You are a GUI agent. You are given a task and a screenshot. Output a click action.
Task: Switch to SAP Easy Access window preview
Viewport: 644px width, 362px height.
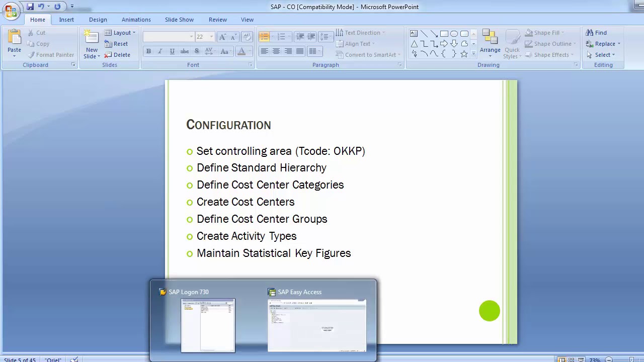click(317, 325)
